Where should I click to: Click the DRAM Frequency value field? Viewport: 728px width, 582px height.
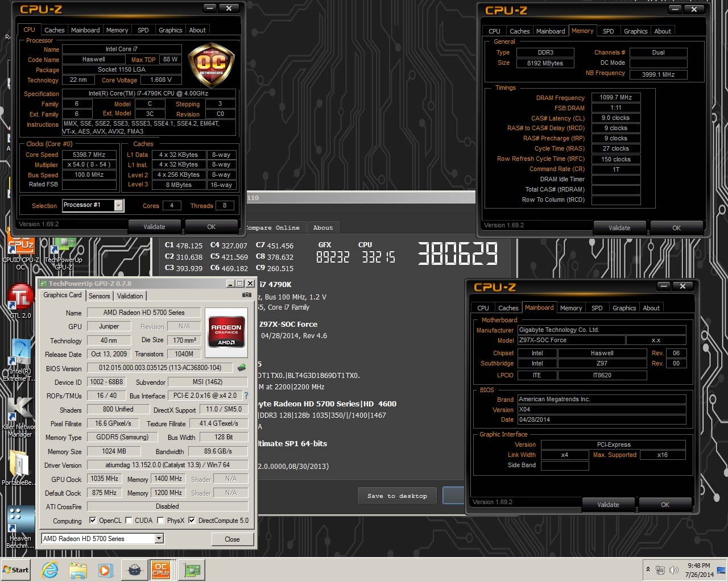tap(616, 97)
